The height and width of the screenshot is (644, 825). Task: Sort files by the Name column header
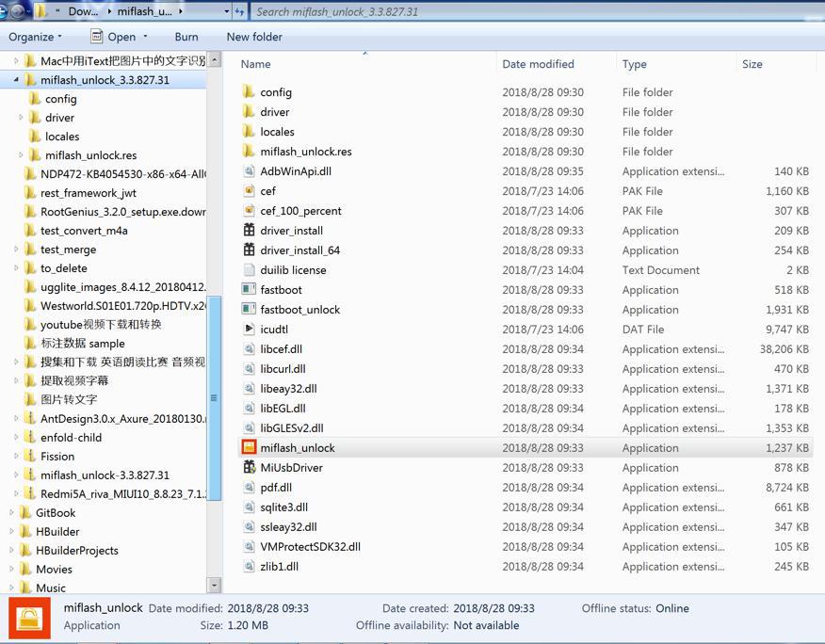(x=364, y=64)
